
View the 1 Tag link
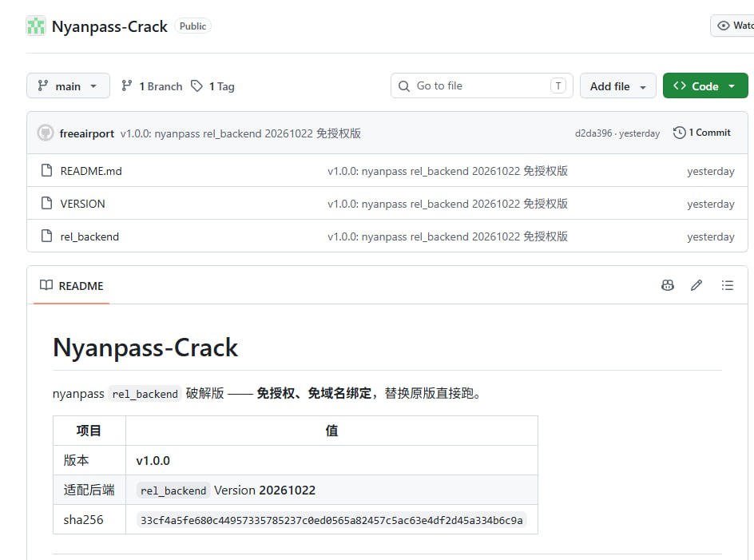point(212,86)
